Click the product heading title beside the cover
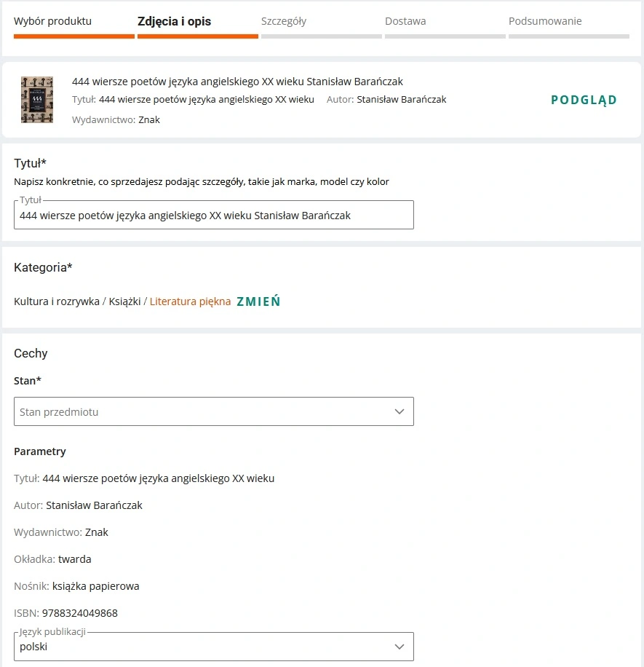Viewport: 644px width, 667px height. click(237, 82)
